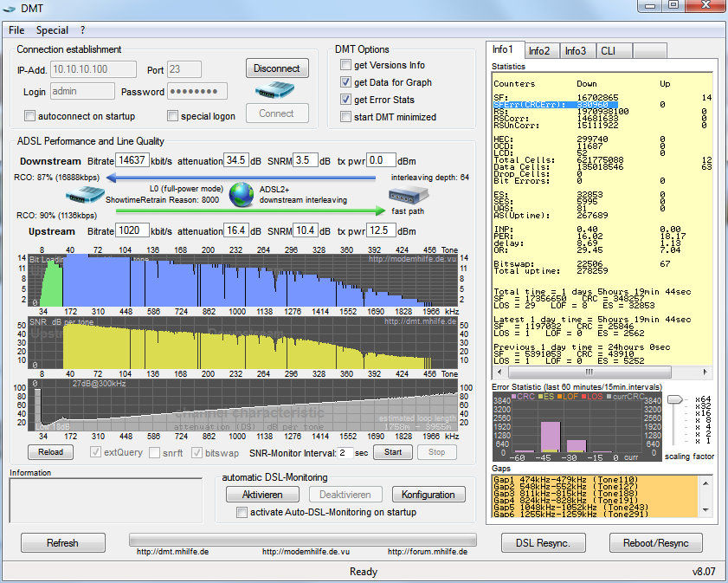Viewport: 728px width, 583px height.
Task: Click the router icon beside the downstream arrow
Action: pyautogui.click(x=86, y=197)
